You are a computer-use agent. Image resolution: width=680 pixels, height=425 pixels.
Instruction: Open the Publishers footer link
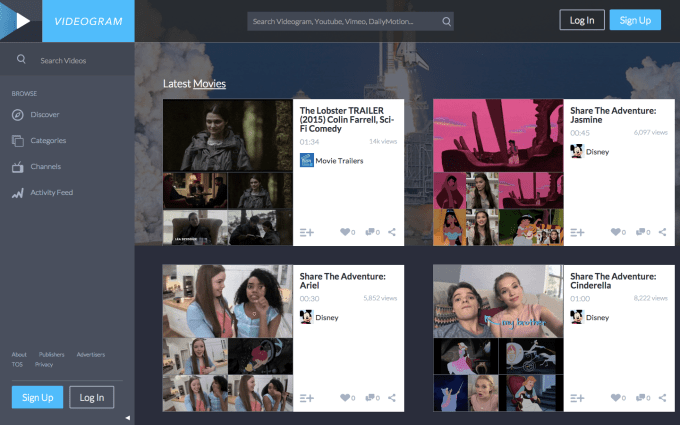point(52,354)
